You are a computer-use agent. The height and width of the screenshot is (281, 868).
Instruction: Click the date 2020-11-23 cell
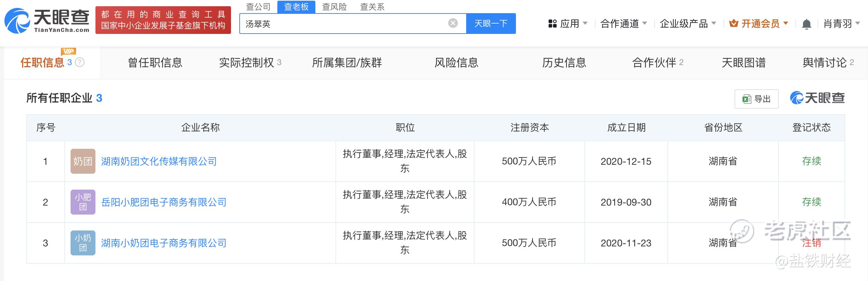[x=626, y=243]
